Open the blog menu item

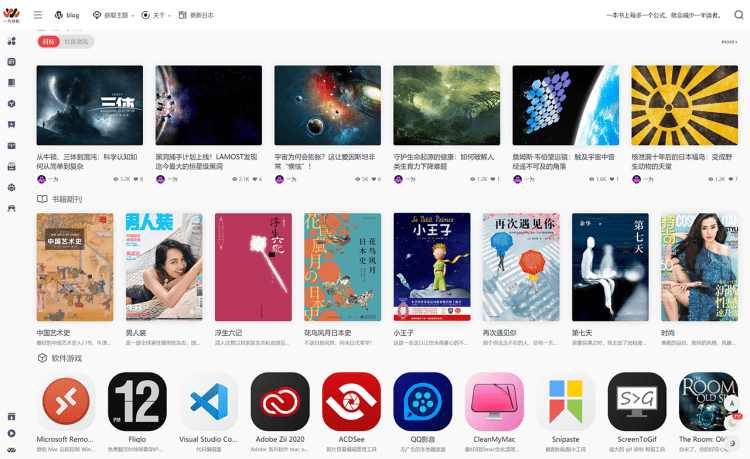tap(67, 15)
